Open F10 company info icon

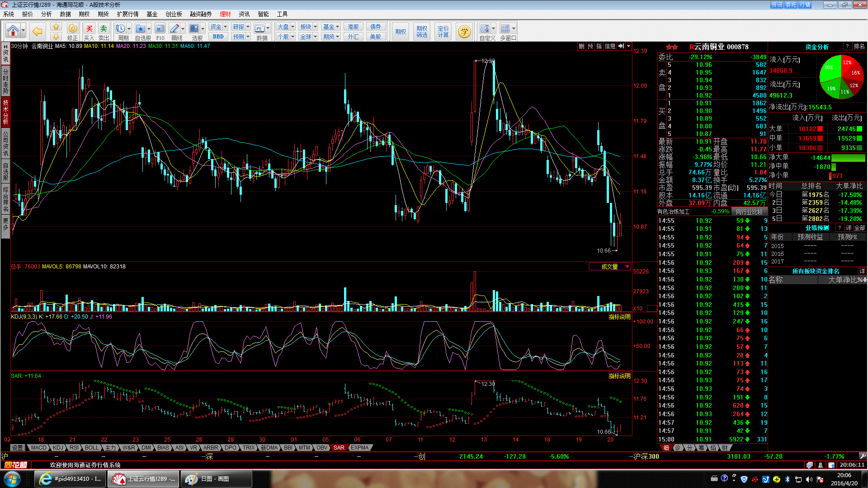(160, 28)
